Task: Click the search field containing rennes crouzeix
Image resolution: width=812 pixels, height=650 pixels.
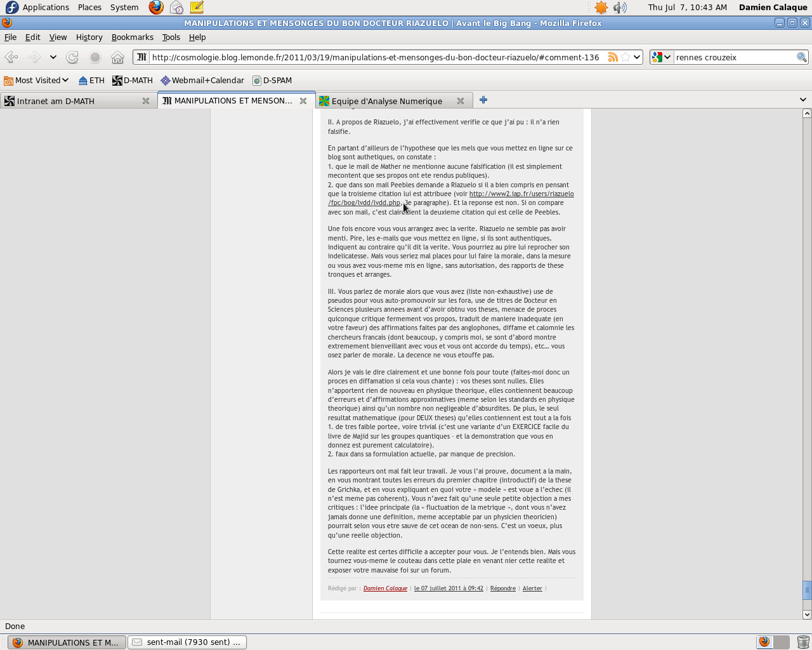Action: pyautogui.click(x=733, y=57)
